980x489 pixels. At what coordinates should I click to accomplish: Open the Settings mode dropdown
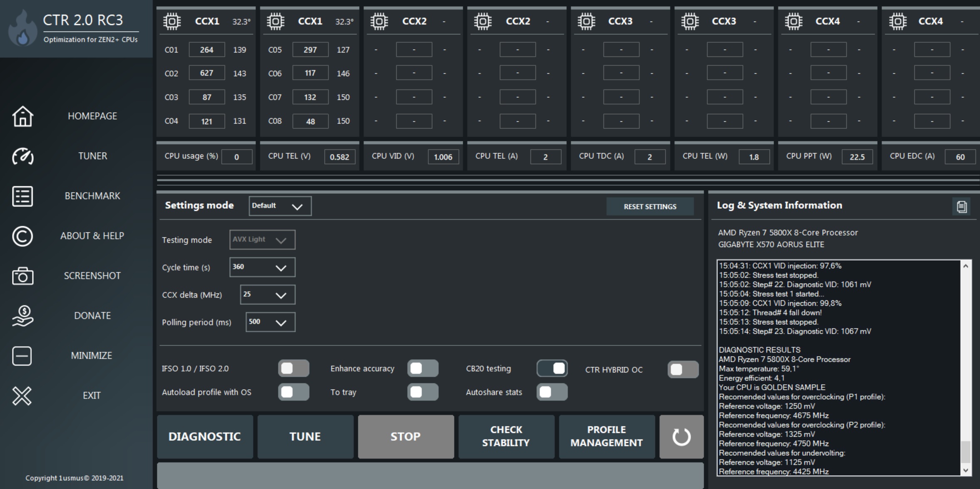280,206
